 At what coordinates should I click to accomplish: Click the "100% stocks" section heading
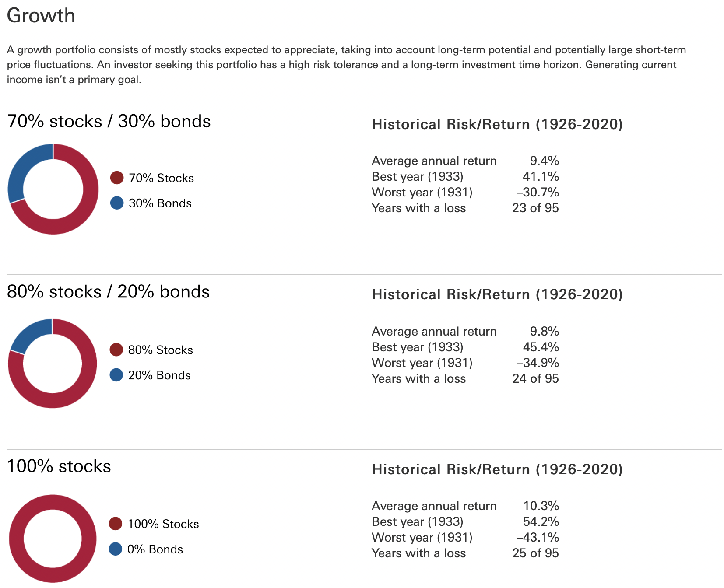coord(59,466)
